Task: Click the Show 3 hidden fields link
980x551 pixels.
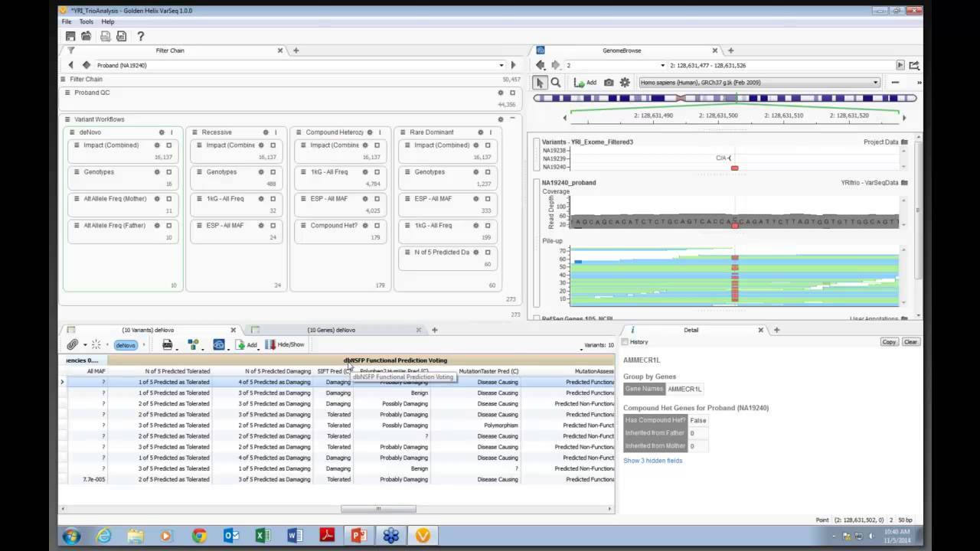Action: click(x=652, y=461)
